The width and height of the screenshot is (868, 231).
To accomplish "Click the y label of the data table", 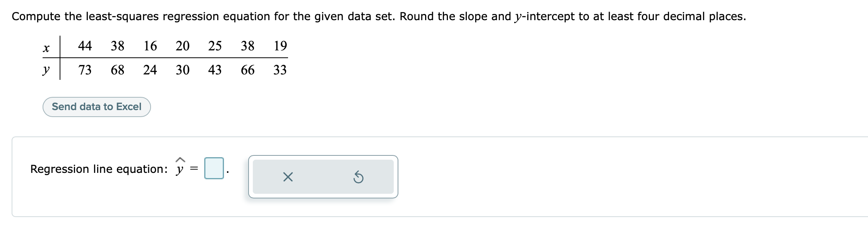I will (x=46, y=70).
